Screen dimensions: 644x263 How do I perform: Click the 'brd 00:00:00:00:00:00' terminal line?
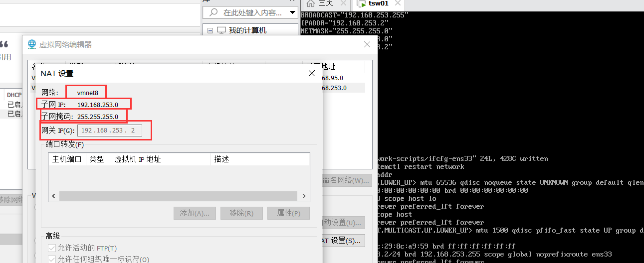coord(452,190)
